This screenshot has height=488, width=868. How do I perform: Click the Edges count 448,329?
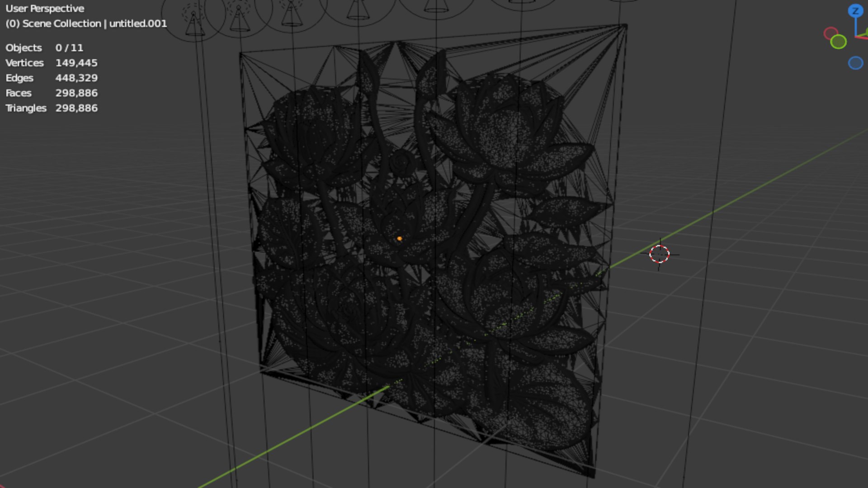76,78
